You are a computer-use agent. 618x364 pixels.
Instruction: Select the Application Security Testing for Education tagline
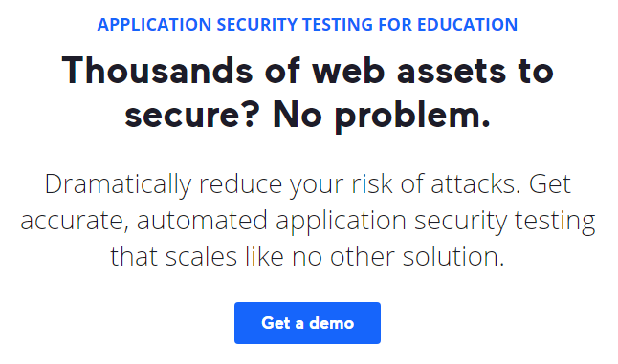click(x=307, y=25)
